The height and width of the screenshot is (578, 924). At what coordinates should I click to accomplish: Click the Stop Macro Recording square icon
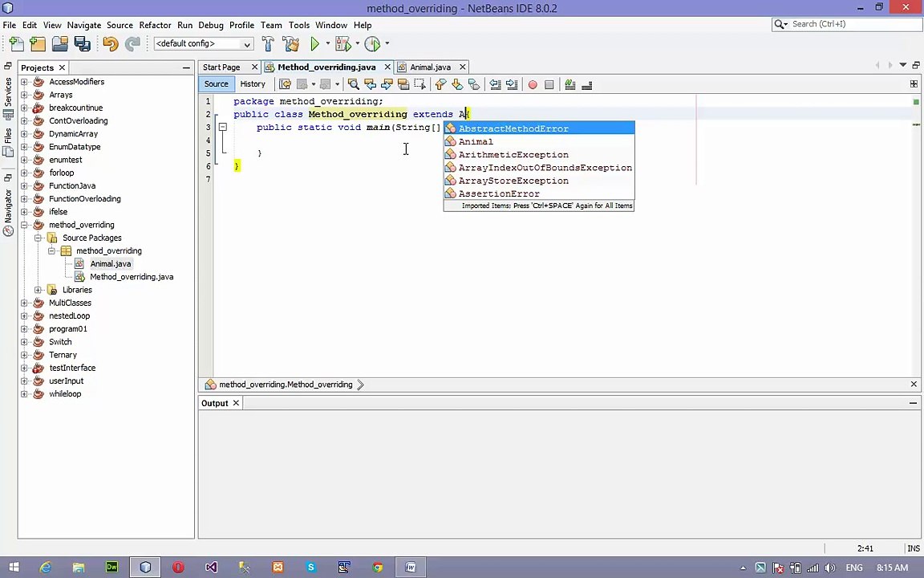click(549, 84)
